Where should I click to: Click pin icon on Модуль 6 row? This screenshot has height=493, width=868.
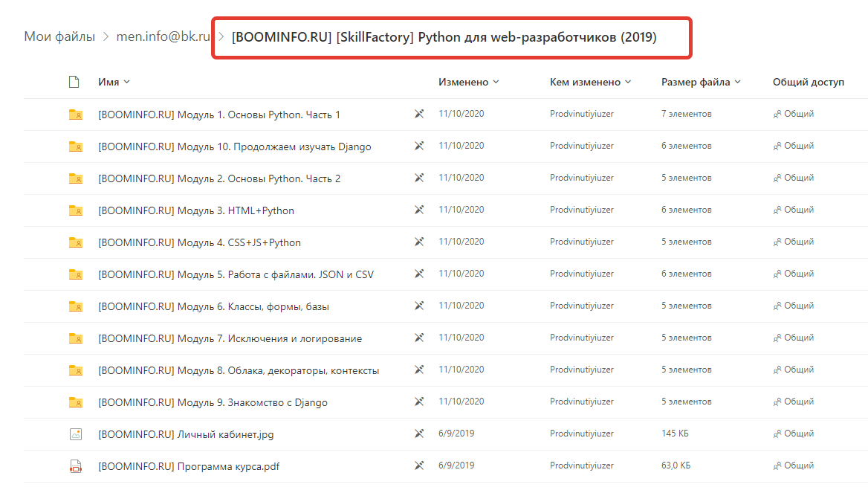pyautogui.click(x=419, y=306)
